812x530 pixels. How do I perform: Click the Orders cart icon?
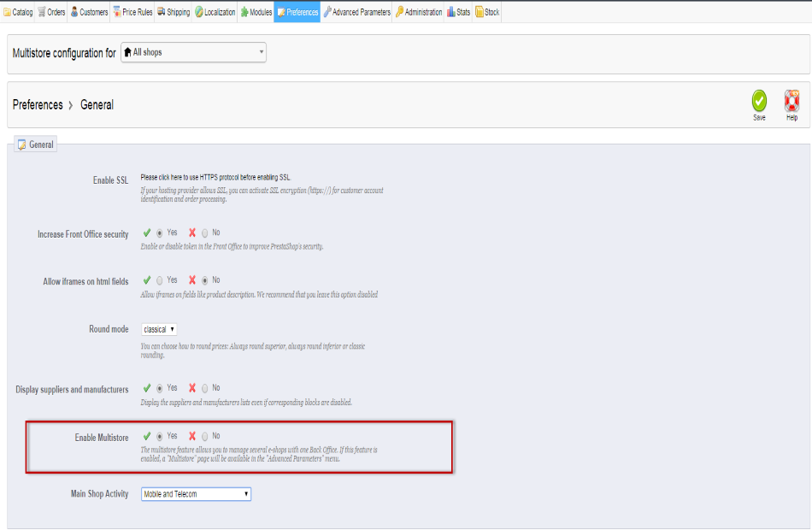click(x=41, y=12)
